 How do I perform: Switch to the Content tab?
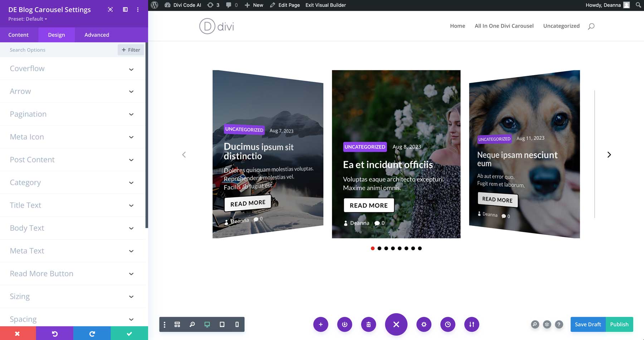[19, 35]
